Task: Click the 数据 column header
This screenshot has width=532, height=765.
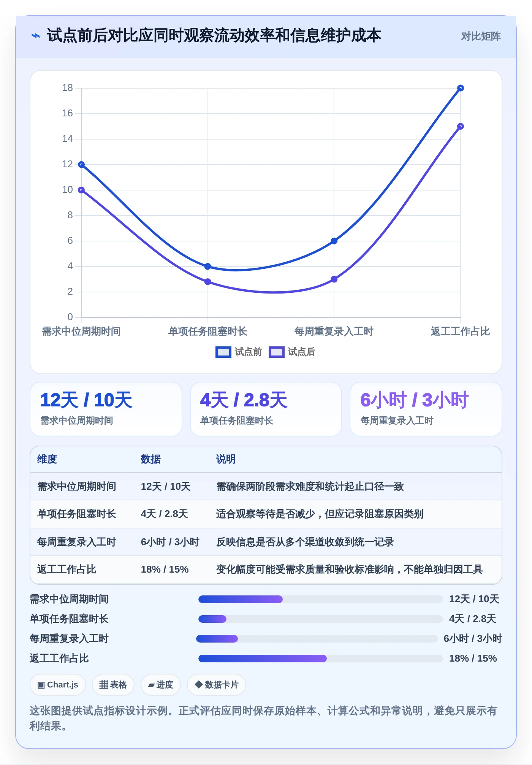Action: pos(150,459)
